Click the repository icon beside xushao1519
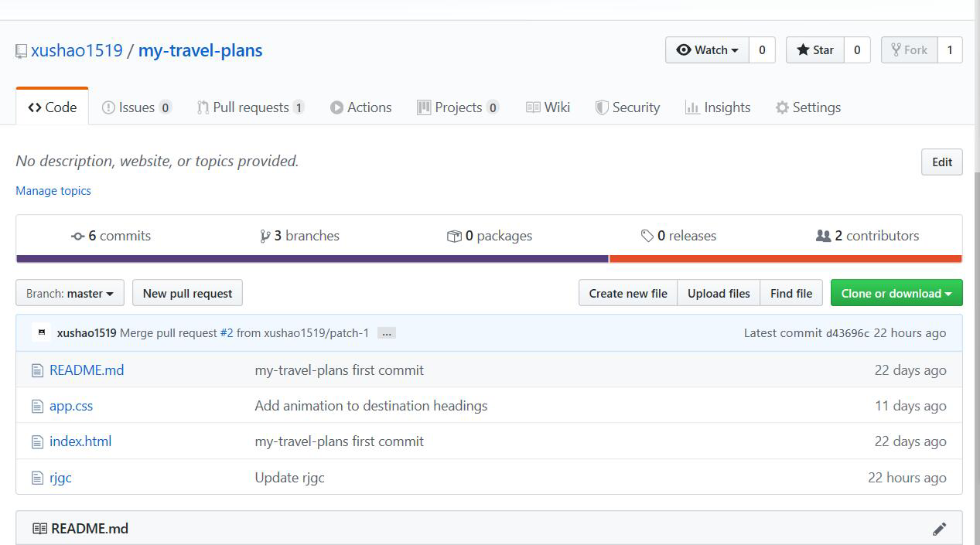Screen dimensions: 980x545 pos(21,51)
